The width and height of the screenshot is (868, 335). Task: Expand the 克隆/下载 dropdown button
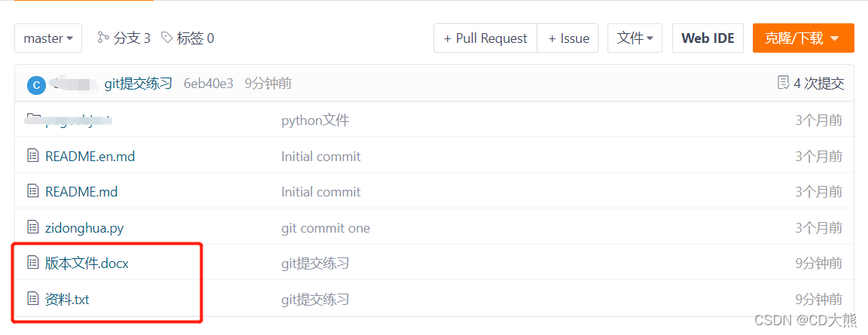[803, 38]
